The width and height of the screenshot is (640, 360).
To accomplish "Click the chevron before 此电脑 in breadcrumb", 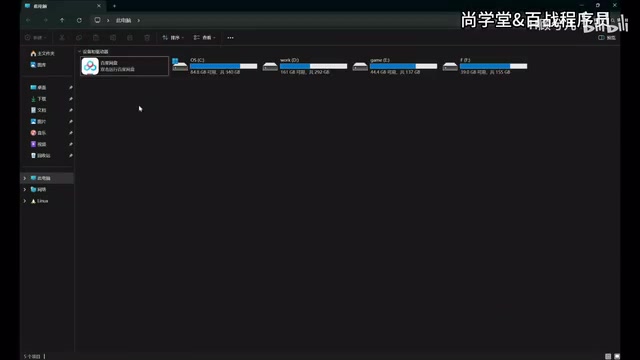I will tap(108, 20).
